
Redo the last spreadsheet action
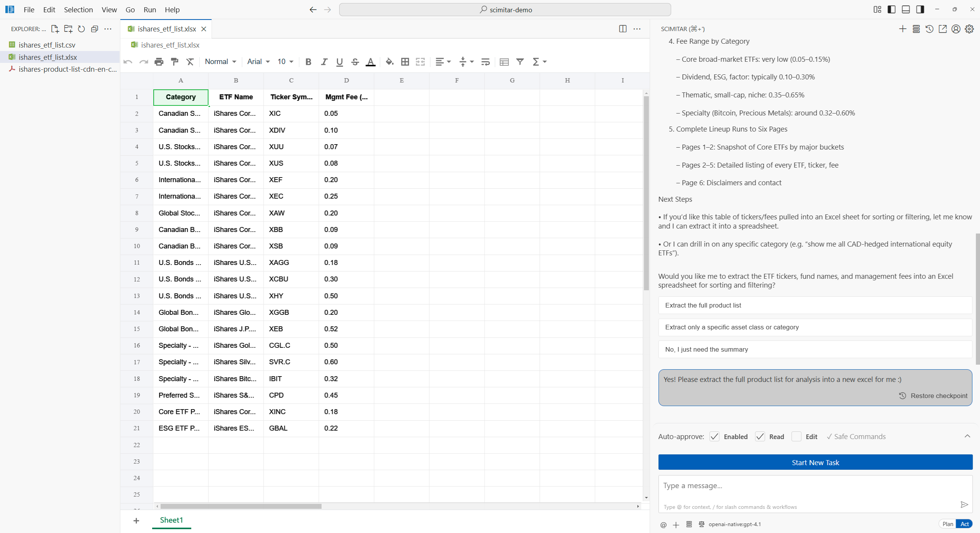(144, 62)
